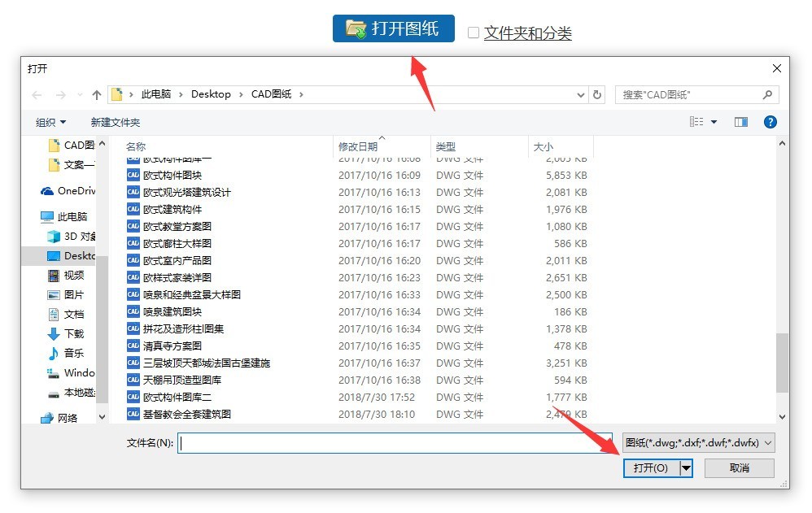Open 视频 folder in the sidebar
Image resolution: width=812 pixels, height=513 pixels.
coord(66,275)
